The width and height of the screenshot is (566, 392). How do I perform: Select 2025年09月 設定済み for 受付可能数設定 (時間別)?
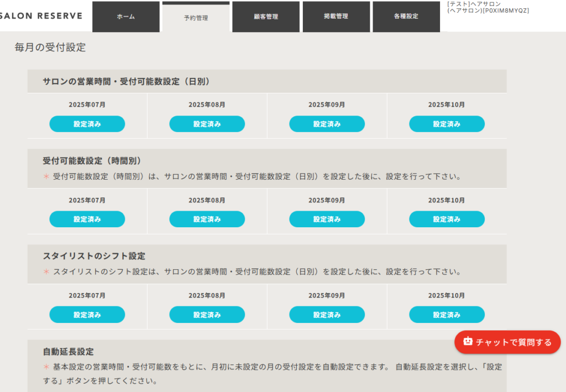pos(327,219)
